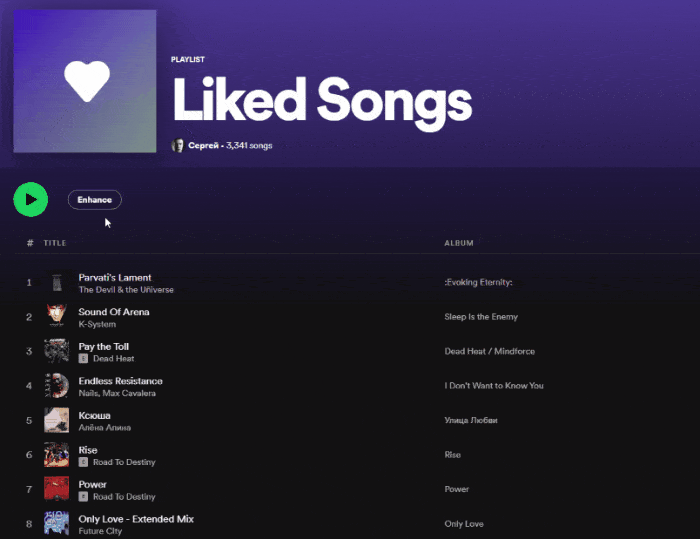Click Endless Resistance cover thumbnail
This screenshot has width=700, height=539.
(x=57, y=386)
